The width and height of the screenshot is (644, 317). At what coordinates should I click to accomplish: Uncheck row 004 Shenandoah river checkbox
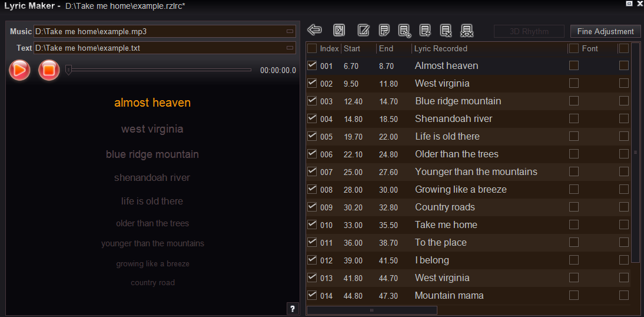[312, 118]
